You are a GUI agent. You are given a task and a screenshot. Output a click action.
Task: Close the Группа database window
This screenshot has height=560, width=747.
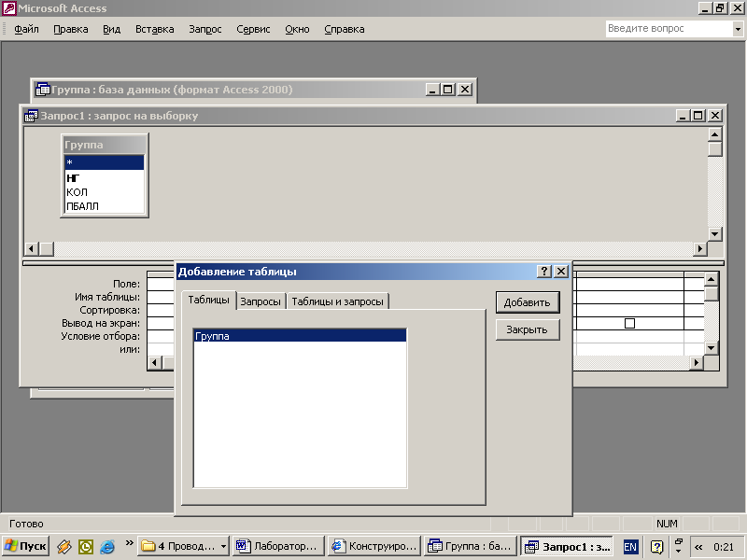pyautogui.click(x=465, y=89)
